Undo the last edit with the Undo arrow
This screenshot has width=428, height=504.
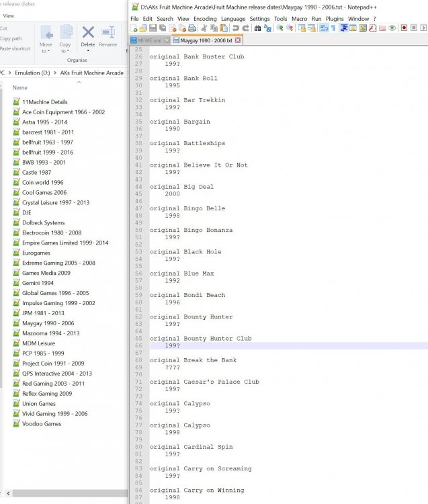tap(236, 28)
